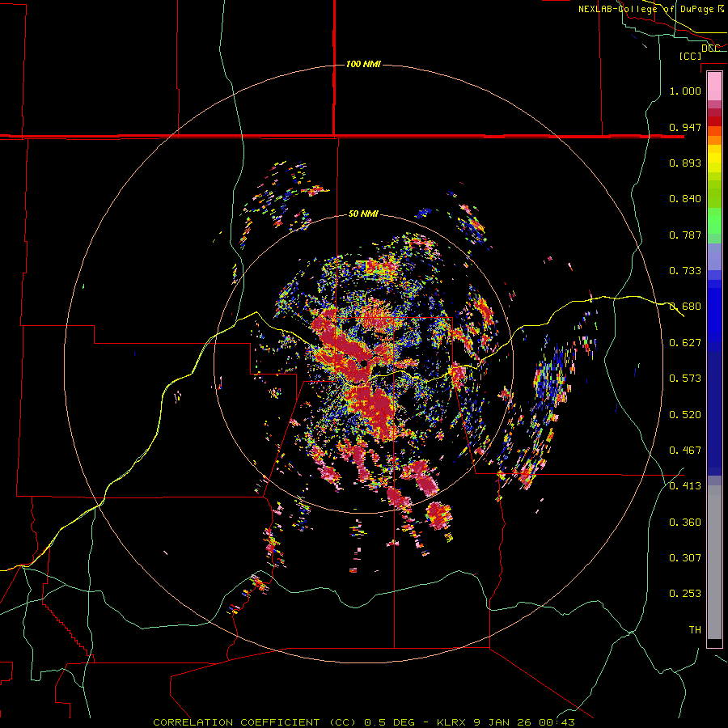The image size is (728, 728).
Task: Click the TH label at the scale bottom
Action: click(x=695, y=630)
